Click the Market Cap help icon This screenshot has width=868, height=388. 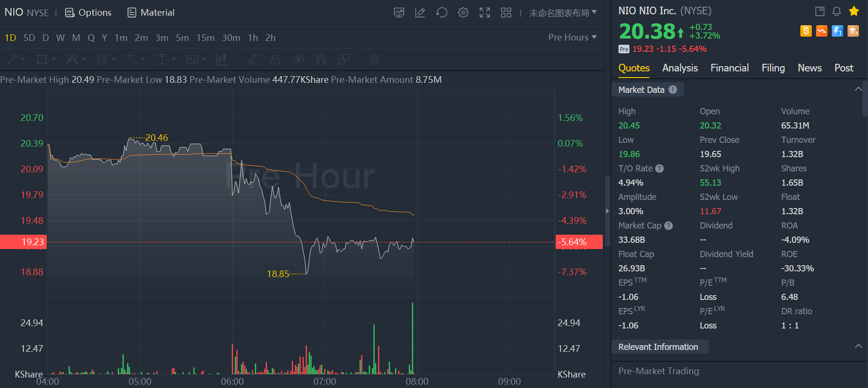coord(668,226)
